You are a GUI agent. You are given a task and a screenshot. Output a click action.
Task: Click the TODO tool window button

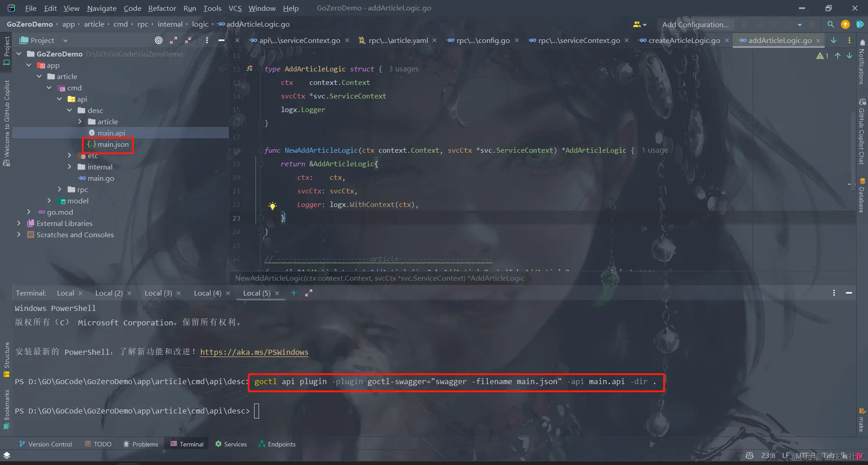coord(98,444)
